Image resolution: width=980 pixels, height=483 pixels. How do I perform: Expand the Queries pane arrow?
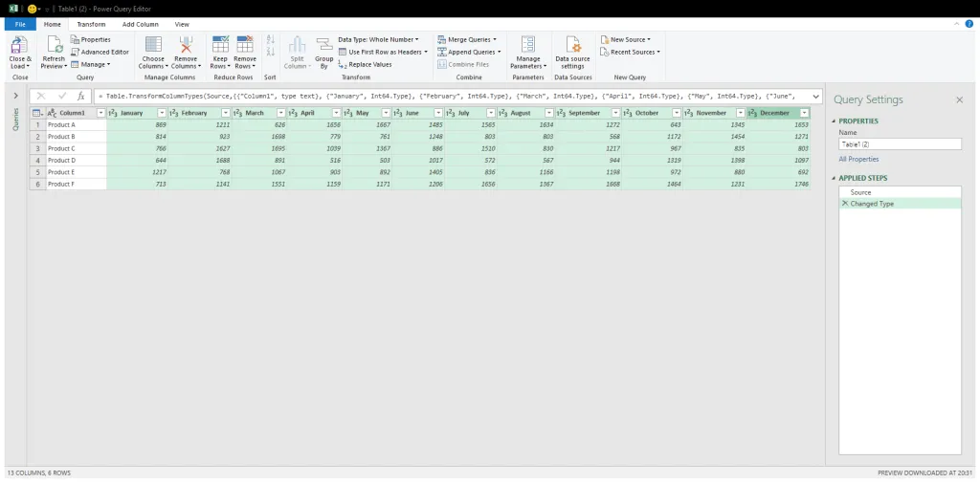coord(15,97)
